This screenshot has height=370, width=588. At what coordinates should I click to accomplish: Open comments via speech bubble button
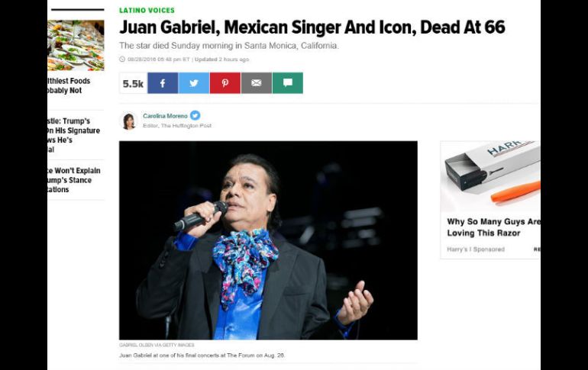coord(288,83)
